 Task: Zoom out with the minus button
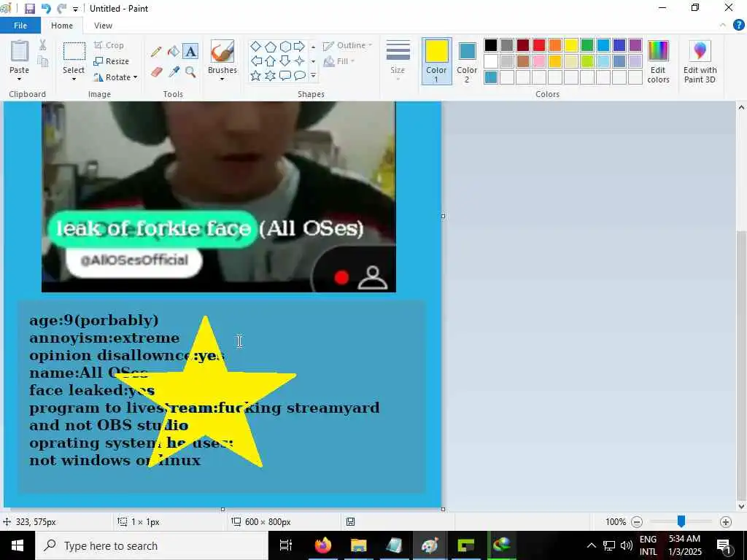coord(636,522)
